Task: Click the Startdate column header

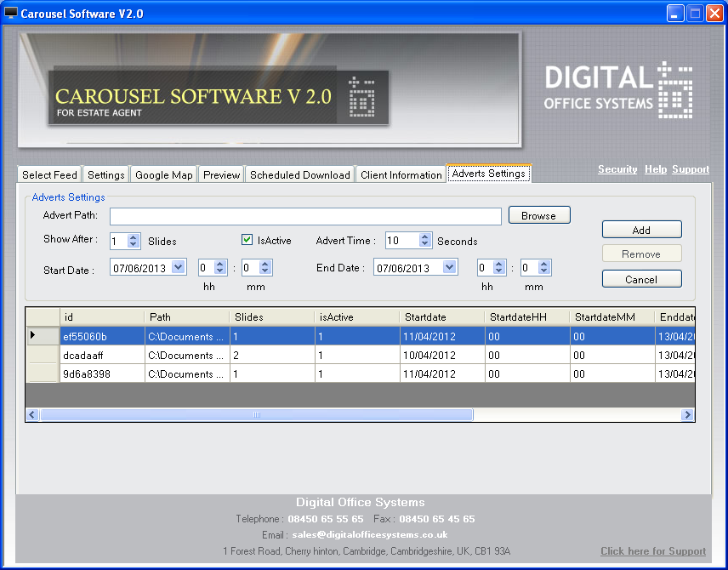Action: tap(442, 316)
